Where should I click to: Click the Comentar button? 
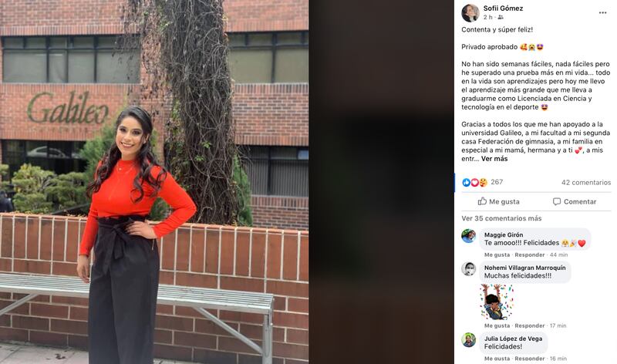pos(575,201)
